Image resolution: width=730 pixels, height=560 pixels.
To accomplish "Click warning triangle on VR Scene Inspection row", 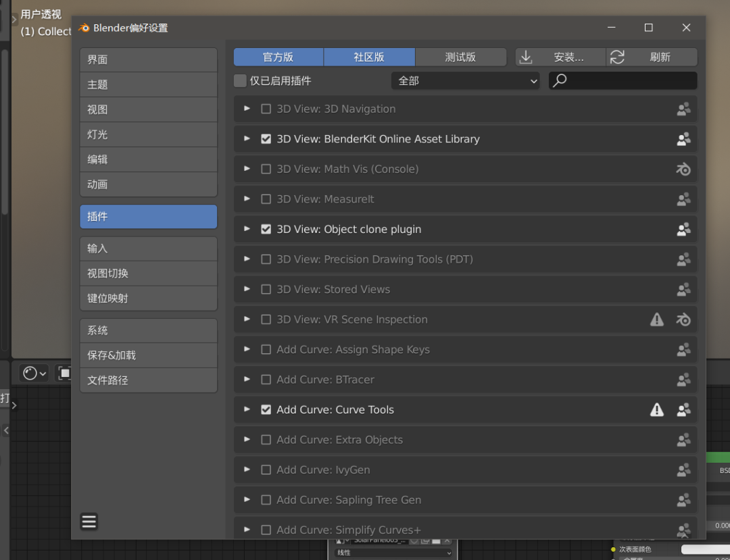I will [x=657, y=320].
